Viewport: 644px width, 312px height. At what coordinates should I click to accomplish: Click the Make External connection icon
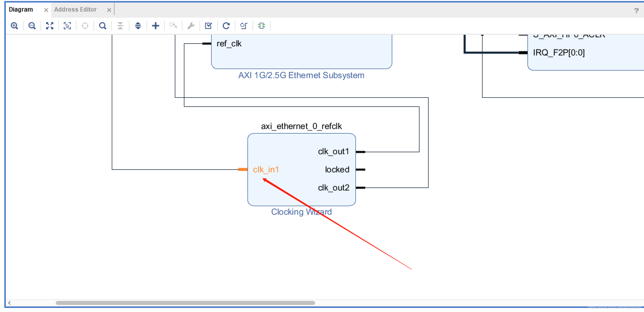[173, 26]
